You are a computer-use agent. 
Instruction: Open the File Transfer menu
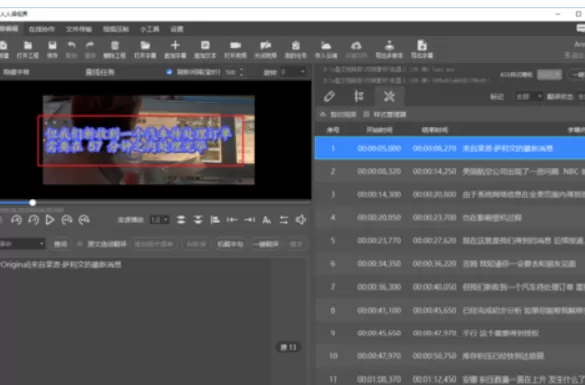(x=79, y=29)
